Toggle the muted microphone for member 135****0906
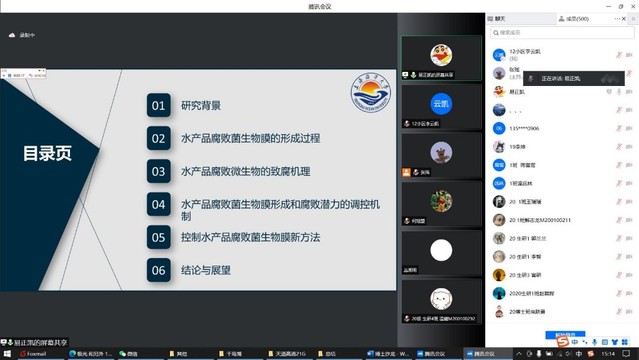The image size is (639, 360). click(x=619, y=128)
